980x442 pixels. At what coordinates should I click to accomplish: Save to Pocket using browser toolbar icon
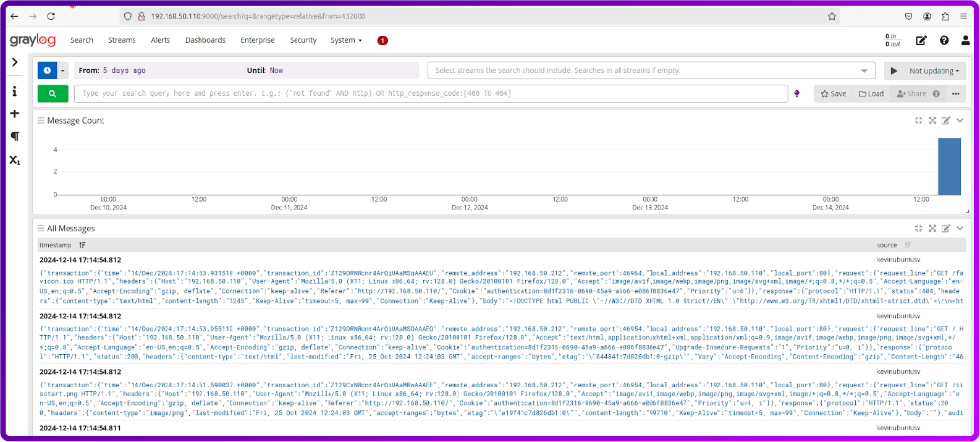pyautogui.click(x=908, y=17)
